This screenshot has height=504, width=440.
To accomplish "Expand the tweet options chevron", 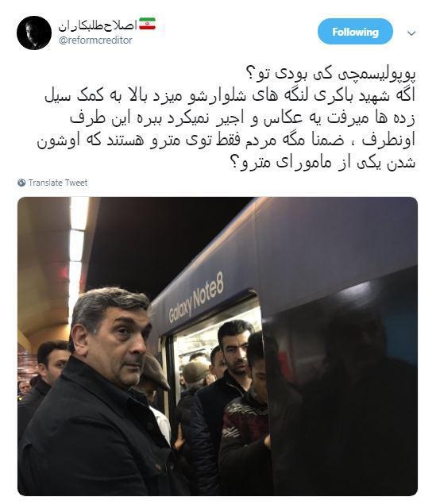I will (411, 33).
